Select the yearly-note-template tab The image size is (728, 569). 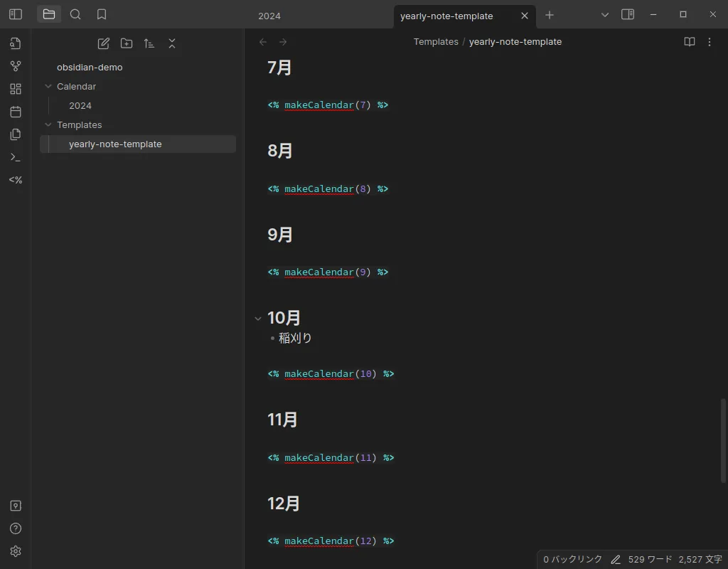coord(446,16)
